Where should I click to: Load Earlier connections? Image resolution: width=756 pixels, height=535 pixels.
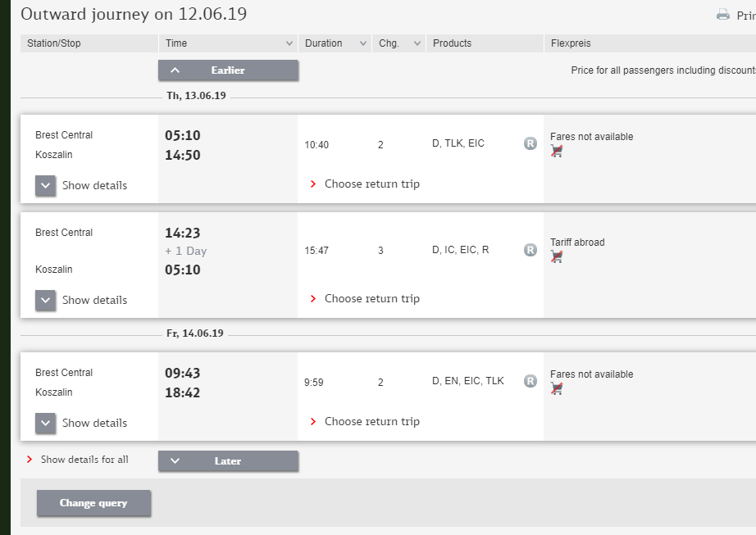pyautogui.click(x=228, y=70)
